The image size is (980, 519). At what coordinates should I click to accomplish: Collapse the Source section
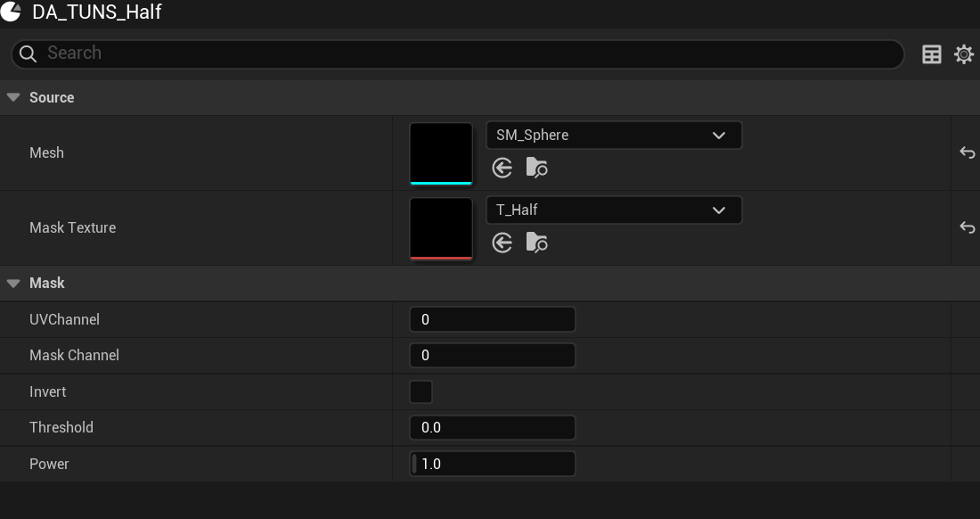pyautogui.click(x=13, y=97)
